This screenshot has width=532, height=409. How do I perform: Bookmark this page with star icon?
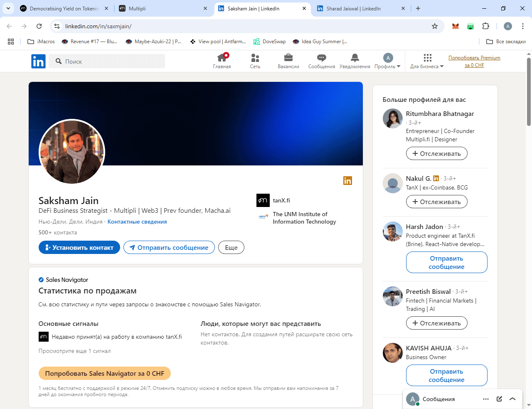tap(435, 26)
